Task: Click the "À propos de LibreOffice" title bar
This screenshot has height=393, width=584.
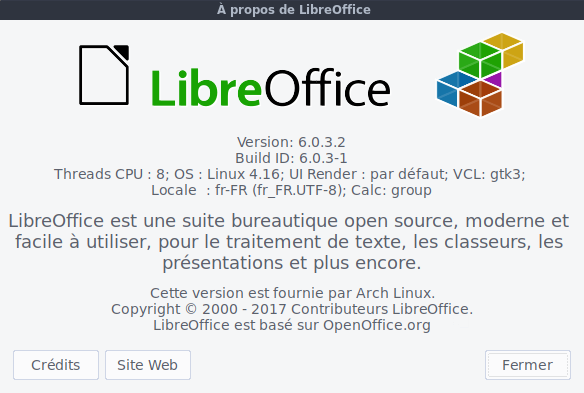Action: click(x=292, y=10)
